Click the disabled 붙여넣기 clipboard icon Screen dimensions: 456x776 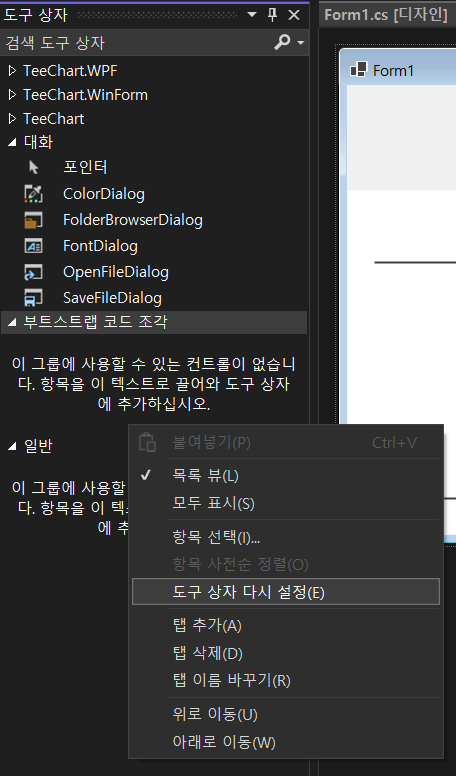click(147, 442)
